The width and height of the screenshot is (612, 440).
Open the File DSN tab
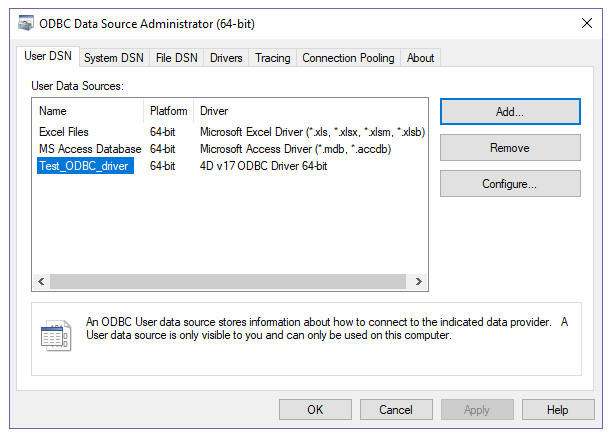176,58
